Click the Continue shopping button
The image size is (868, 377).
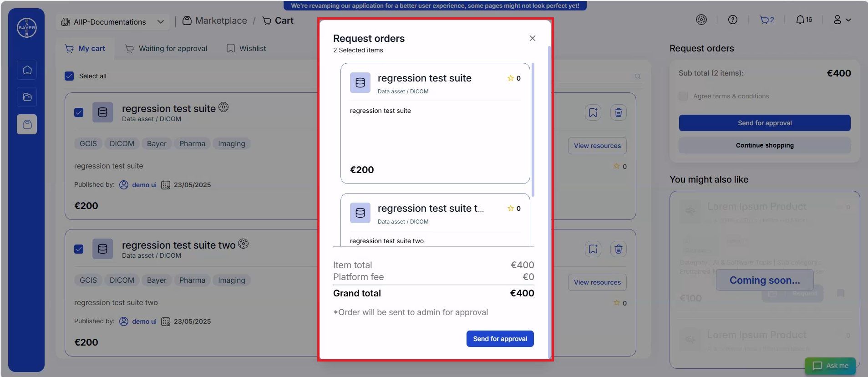coord(765,145)
